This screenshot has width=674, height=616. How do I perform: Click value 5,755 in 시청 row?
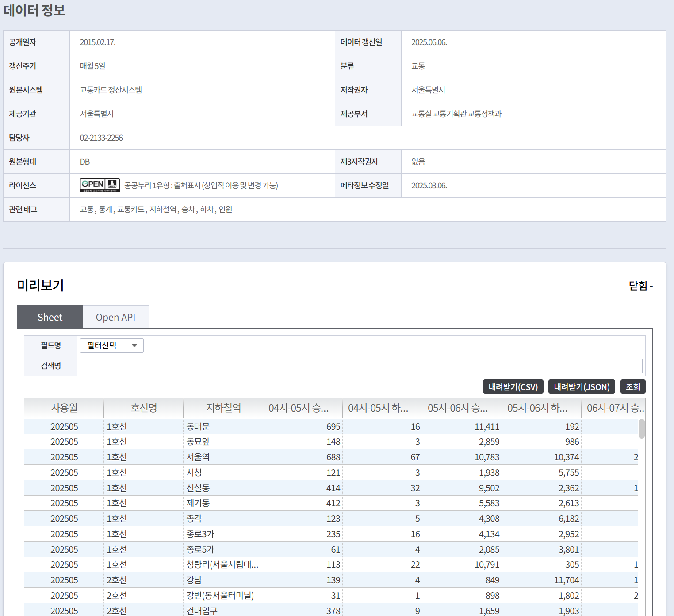[x=569, y=473]
